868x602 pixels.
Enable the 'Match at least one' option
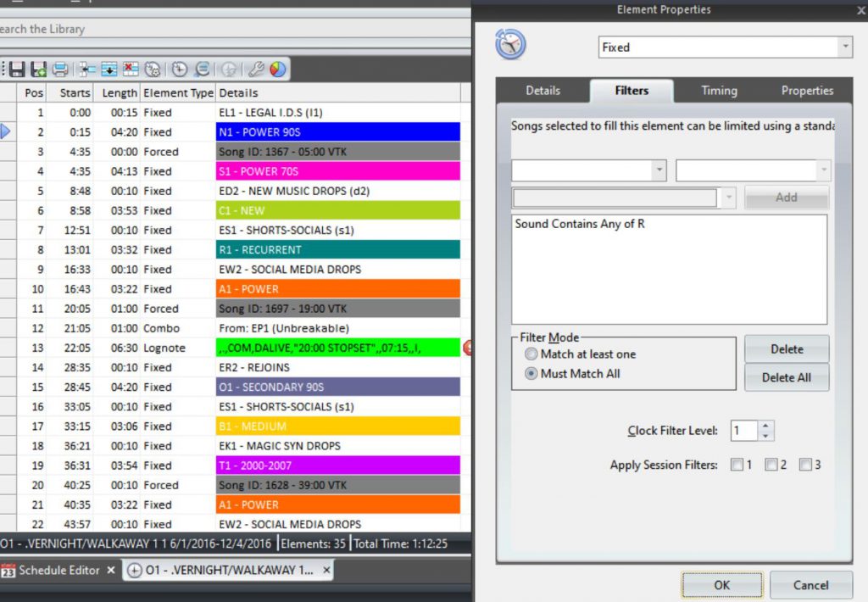[x=531, y=355]
